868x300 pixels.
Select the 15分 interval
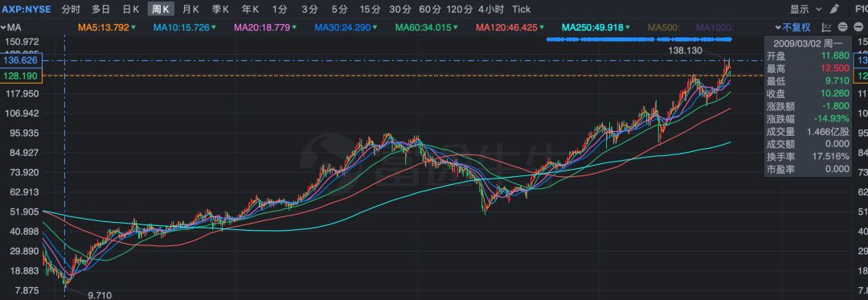point(370,10)
